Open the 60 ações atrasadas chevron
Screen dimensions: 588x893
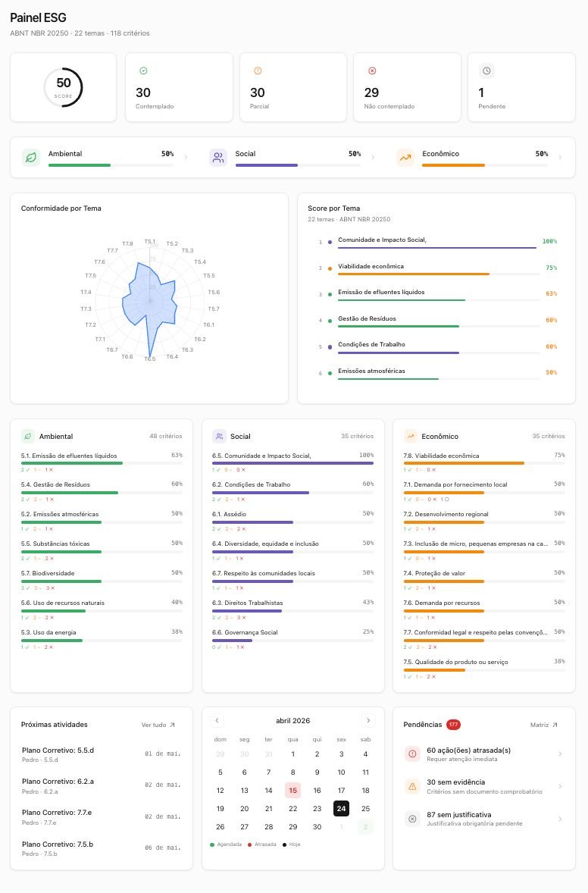click(x=560, y=754)
